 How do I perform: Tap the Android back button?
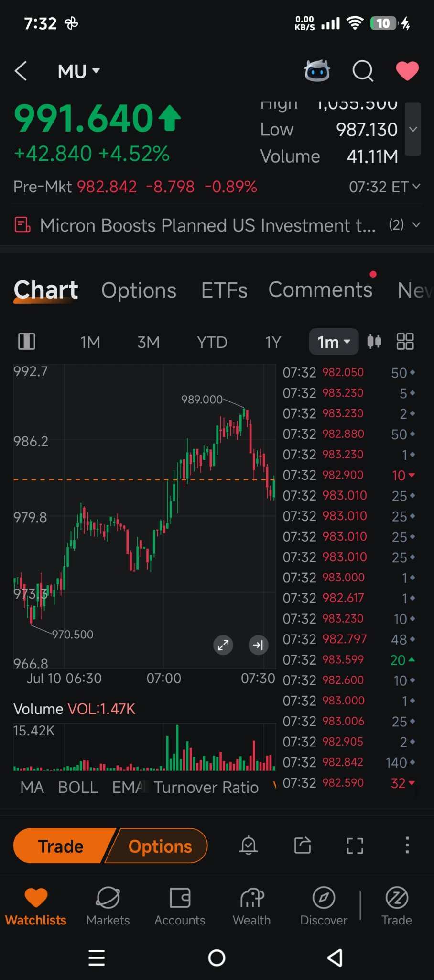335,958
